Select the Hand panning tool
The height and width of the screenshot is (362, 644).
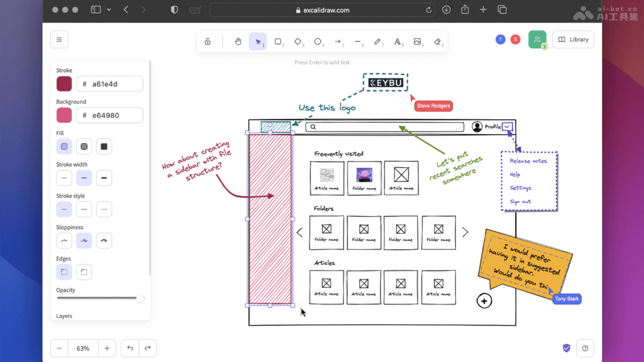point(238,41)
